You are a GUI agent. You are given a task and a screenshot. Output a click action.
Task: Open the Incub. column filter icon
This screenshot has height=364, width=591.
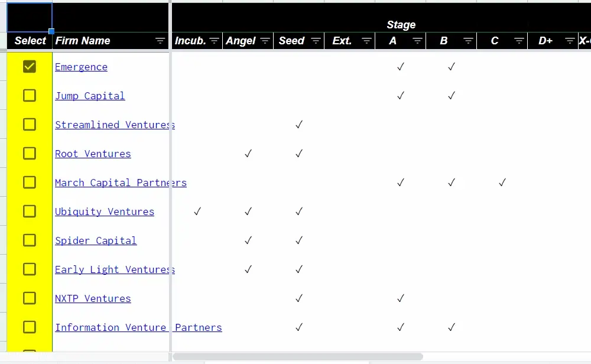click(x=214, y=41)
